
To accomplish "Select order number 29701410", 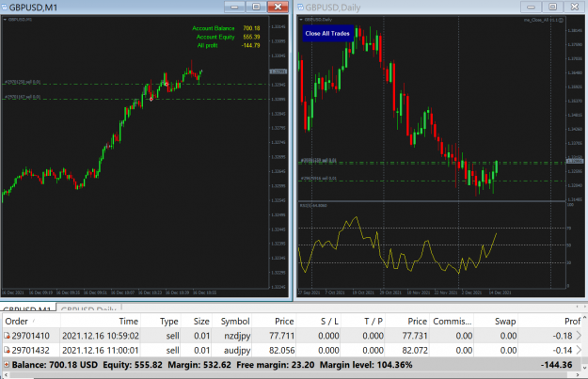I will click(x=30, y=336).
